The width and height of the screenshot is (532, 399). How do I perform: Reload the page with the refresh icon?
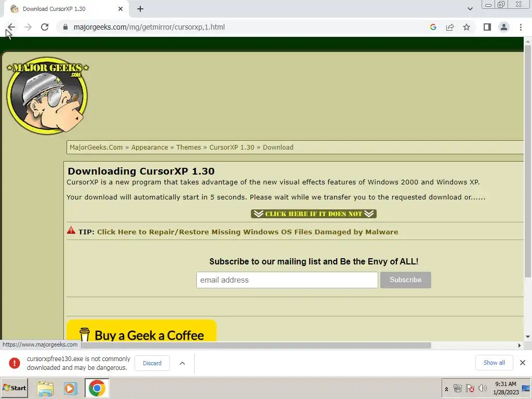point(45,27)
